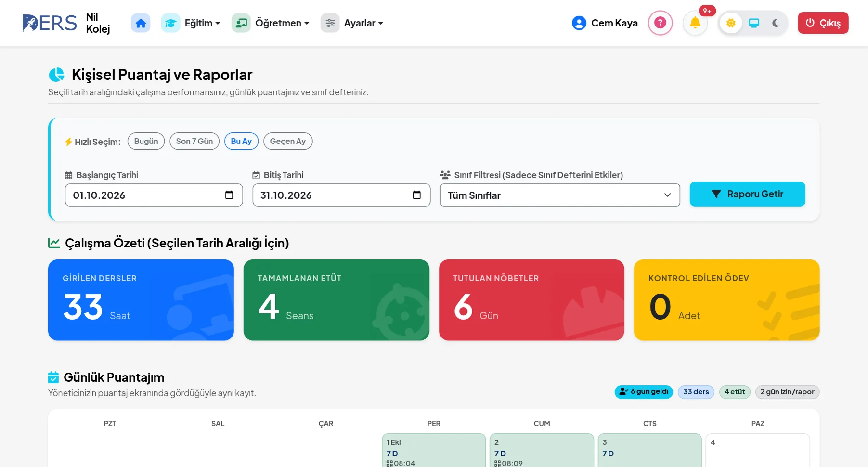The image size is (868, 467).
Task: Expand the Ayarlar menu
Action: coord(363,23)
